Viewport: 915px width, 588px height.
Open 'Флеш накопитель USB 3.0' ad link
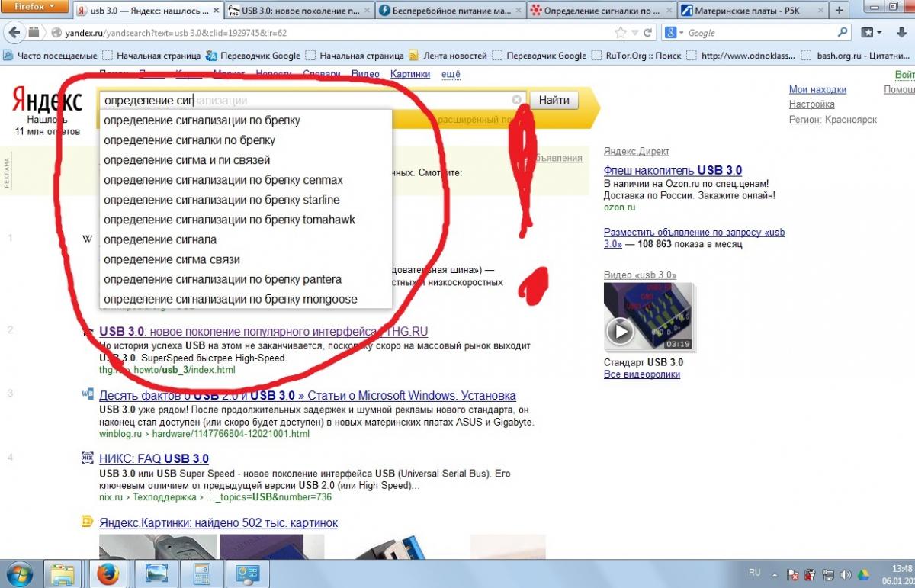[673, 170]
